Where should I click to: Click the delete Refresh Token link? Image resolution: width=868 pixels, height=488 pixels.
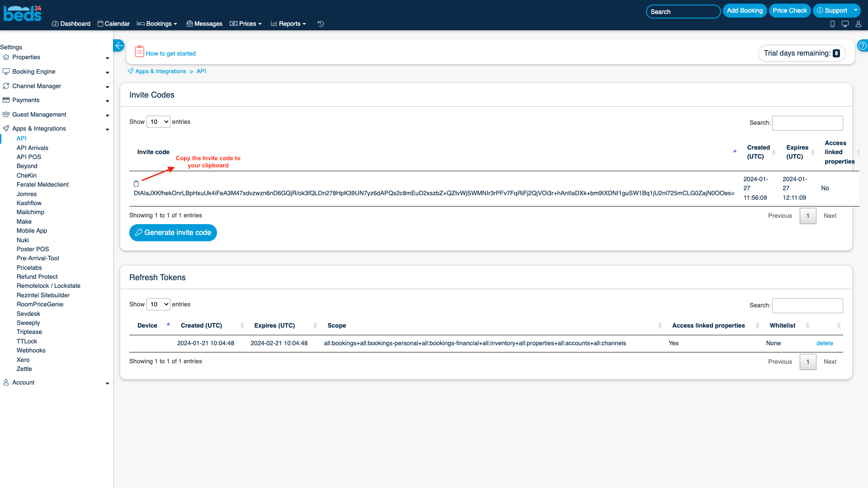[x=825, y=343]
